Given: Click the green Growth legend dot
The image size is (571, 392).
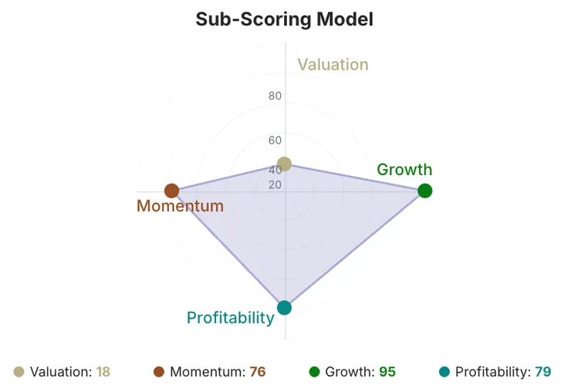Looking at the screenshot, I should pyautogui.click(x=314, y=372).
